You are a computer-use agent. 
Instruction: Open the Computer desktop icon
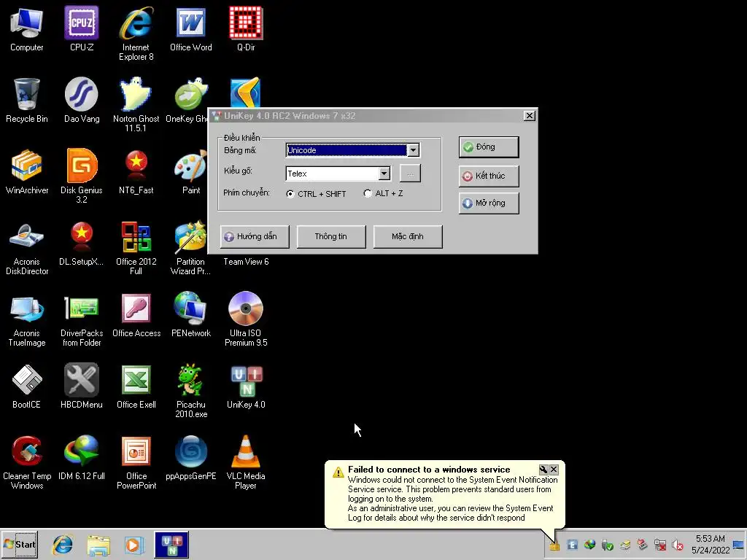point(27,28)
